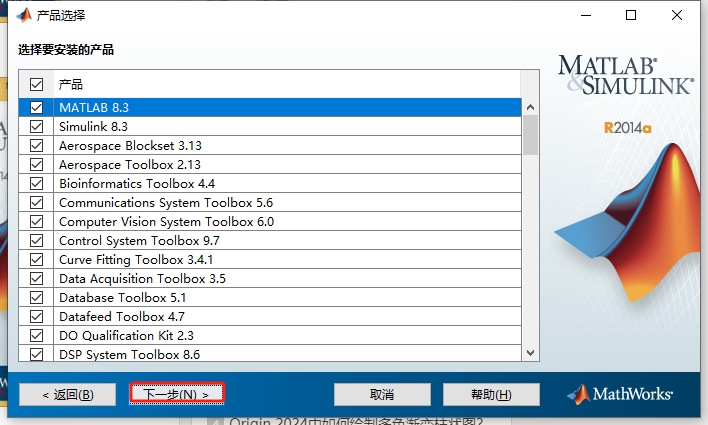Viewport: 708px width, 425px height.
Task: Select the DSP System Toolbox 8.6 row text
Action: [130, 354]
